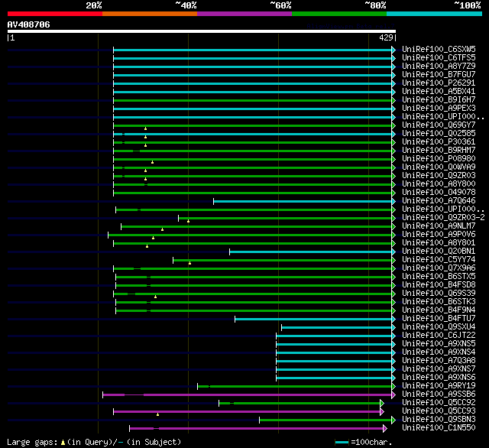Open hit UniRef100_C6TFS5

coord(439,57)
